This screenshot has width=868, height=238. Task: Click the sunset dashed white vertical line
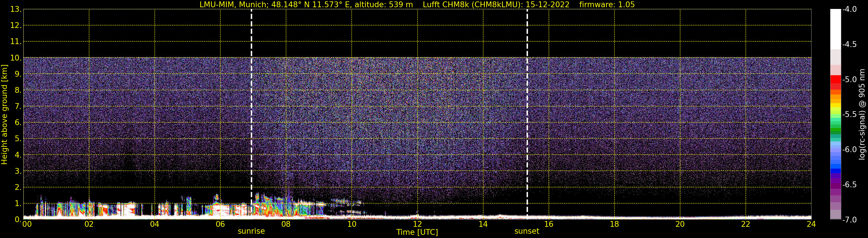[x=527, y=114]
